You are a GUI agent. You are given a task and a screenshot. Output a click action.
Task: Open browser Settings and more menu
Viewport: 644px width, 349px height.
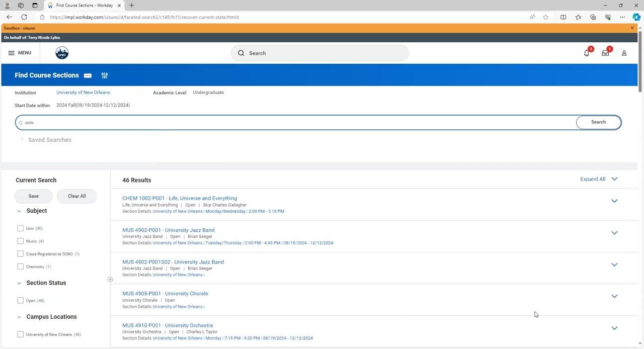622,17
